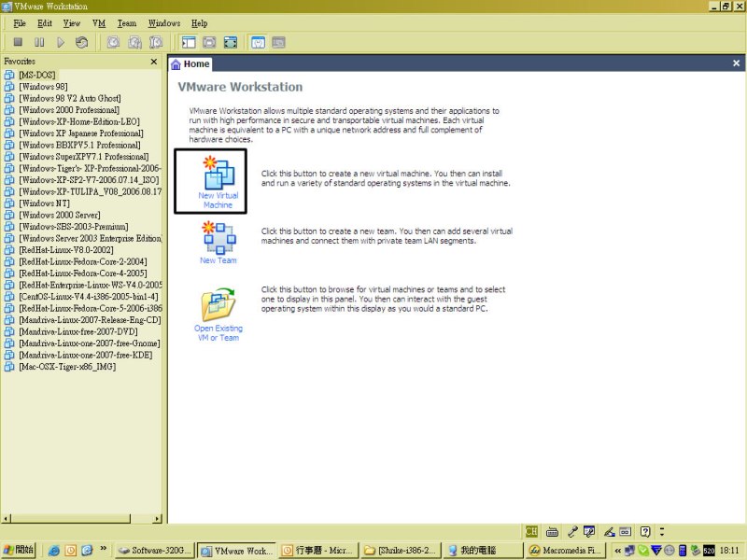Select [Mandriva-Linux-free-2007-DVD] favorite
This screenshot has width=747, height=560.
(x=78, y=331)
